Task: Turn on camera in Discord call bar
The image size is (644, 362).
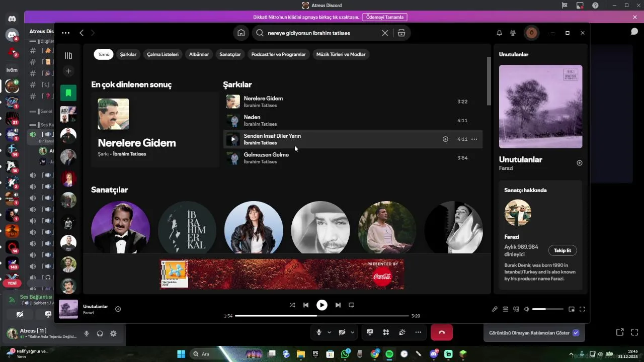Action: 342,332
